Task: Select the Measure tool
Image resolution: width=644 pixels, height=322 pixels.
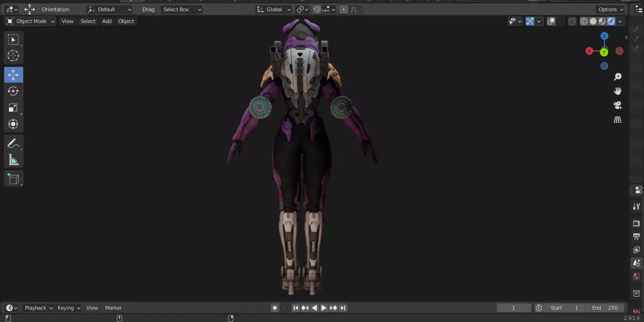Action: 13,160
